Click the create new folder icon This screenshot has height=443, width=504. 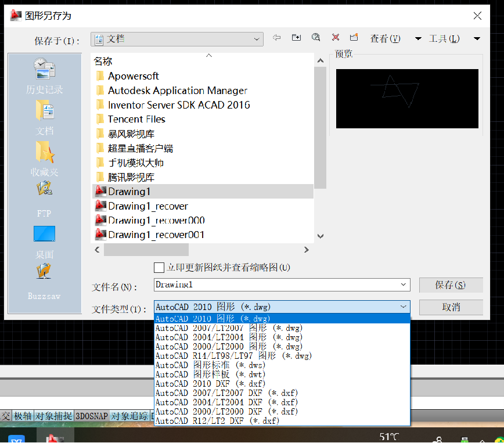(354, 38)
